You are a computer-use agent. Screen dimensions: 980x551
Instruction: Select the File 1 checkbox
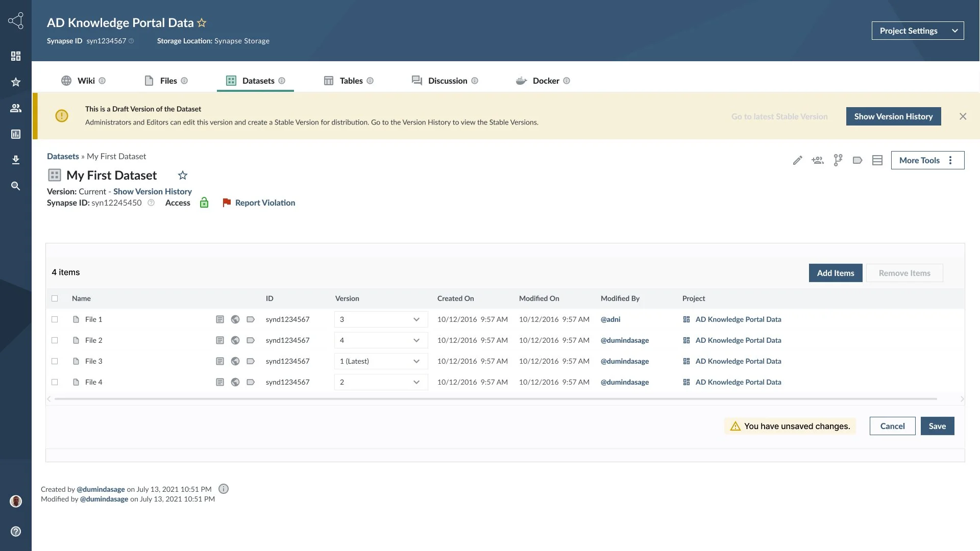[x=55, y=319]
